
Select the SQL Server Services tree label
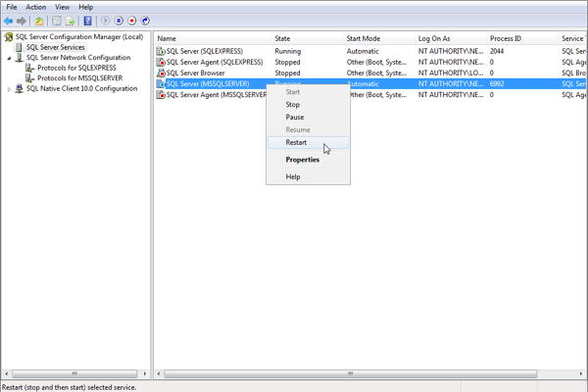click(x=55, y=47)
